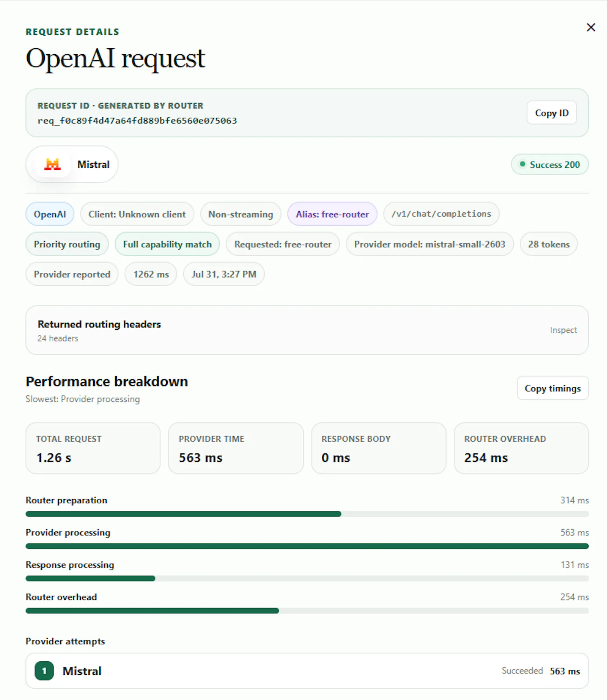Click the Alias: free-router chip
This screenshot has width=607, height=700.
(332, 214)
